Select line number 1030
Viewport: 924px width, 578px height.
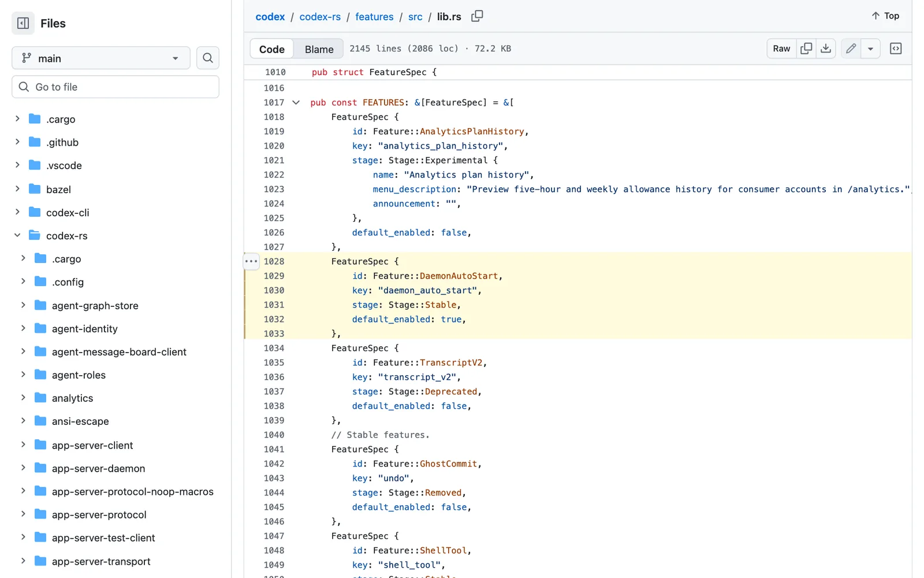coord(274,290)
